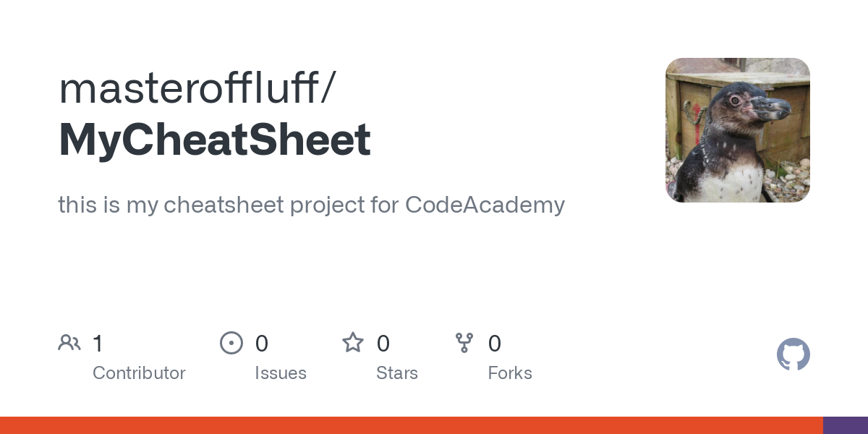Click the contributor count number 1
868x434 pixels.
[x=98, y=343]
